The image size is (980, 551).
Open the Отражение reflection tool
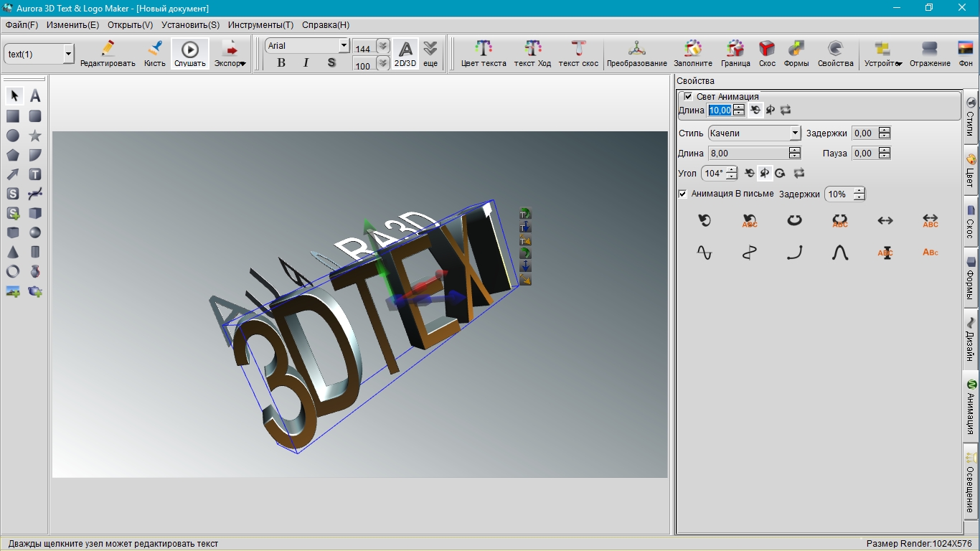(x=930, y=54)
